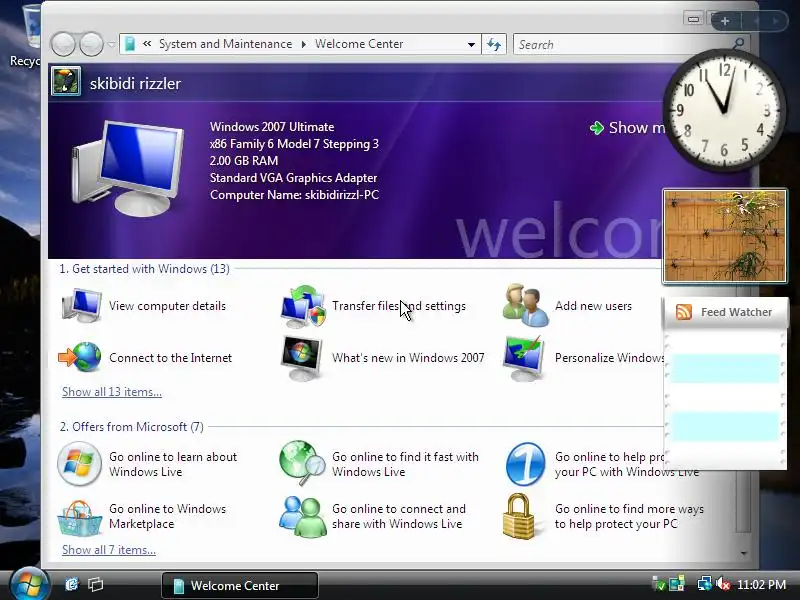Click the sidebar previous gadgets arrow
The image size is (800, 600).
(x=756, y=21)
